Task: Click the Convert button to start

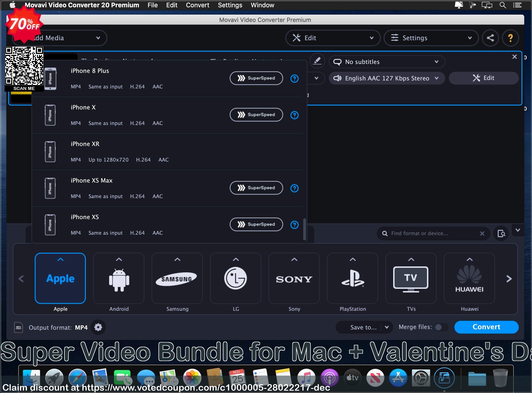Action: (486, 327)
